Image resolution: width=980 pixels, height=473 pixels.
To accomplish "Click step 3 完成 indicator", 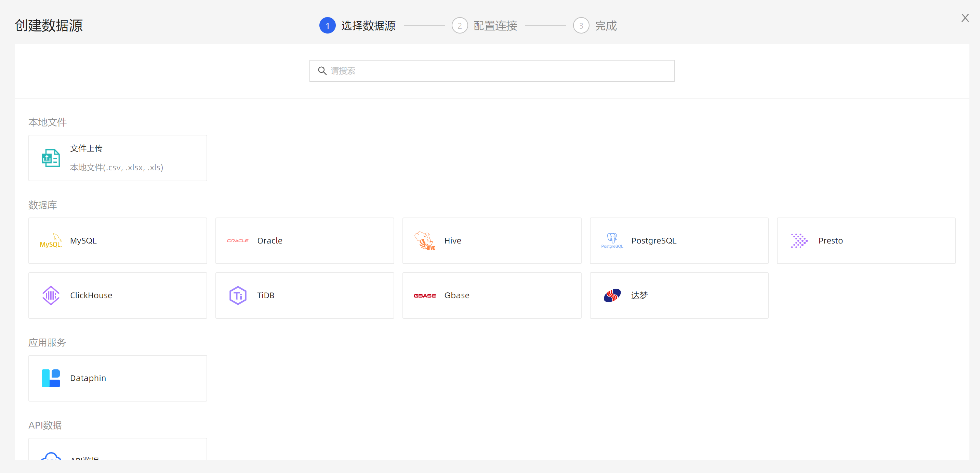I will pyautogui.click(x=595, y=26).
